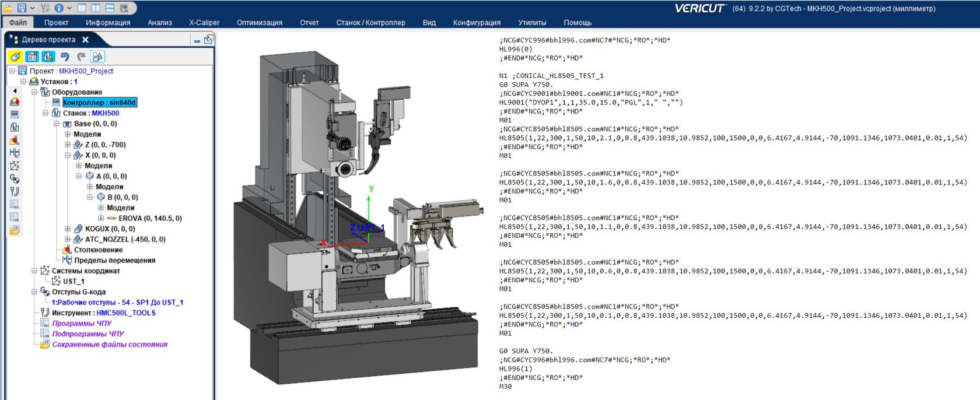The image size is (980, 400).
Task: Click controller icon in side strip
Action: click(x=15, y=114)
